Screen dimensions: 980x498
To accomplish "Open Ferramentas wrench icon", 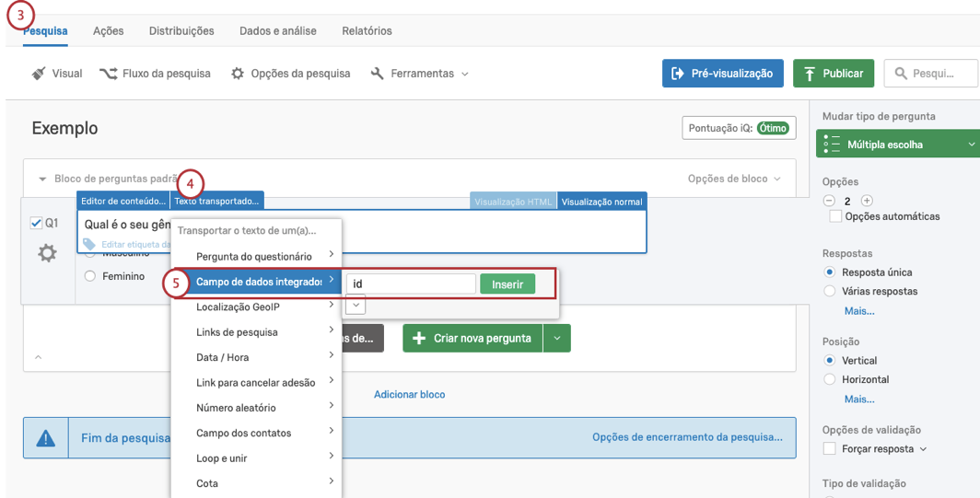I will tap(377, 74).
